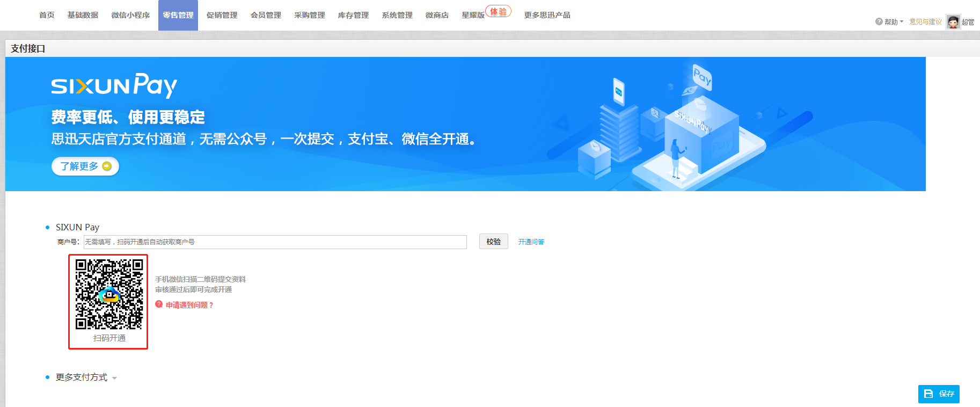Open 更多思迅产品 menu
980x407 pixels.
(547, 15)
